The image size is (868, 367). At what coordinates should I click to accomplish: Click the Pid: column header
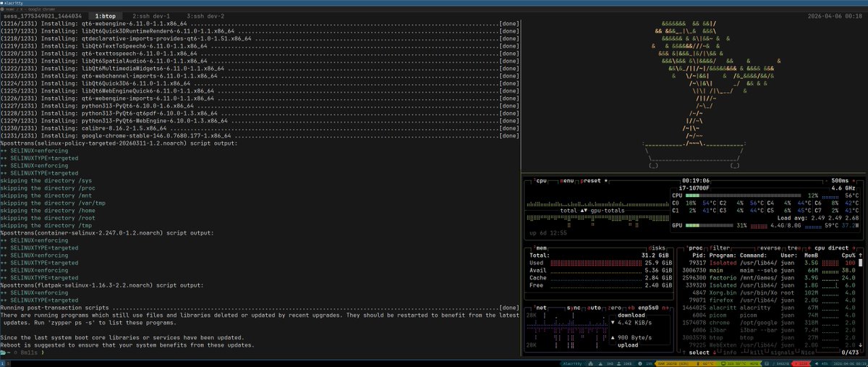(699, 256)
